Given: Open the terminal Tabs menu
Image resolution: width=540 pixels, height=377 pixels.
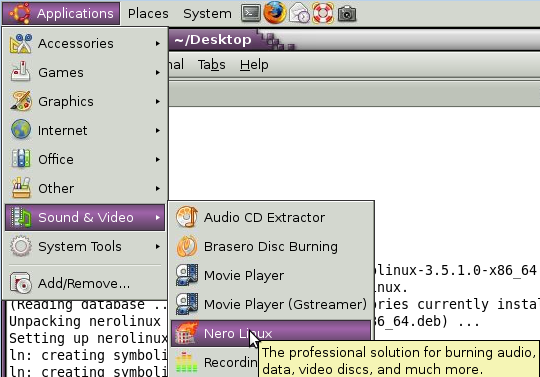Looking at the screenshot, I should [211, 65].
